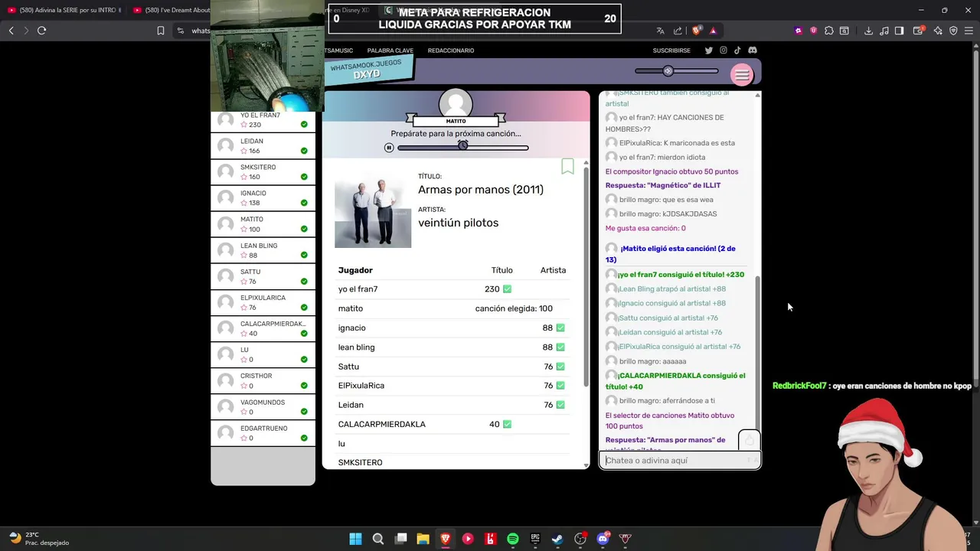Click the SUSCRIBIRSE link
The image size is (980, 551).
[671, 51]
